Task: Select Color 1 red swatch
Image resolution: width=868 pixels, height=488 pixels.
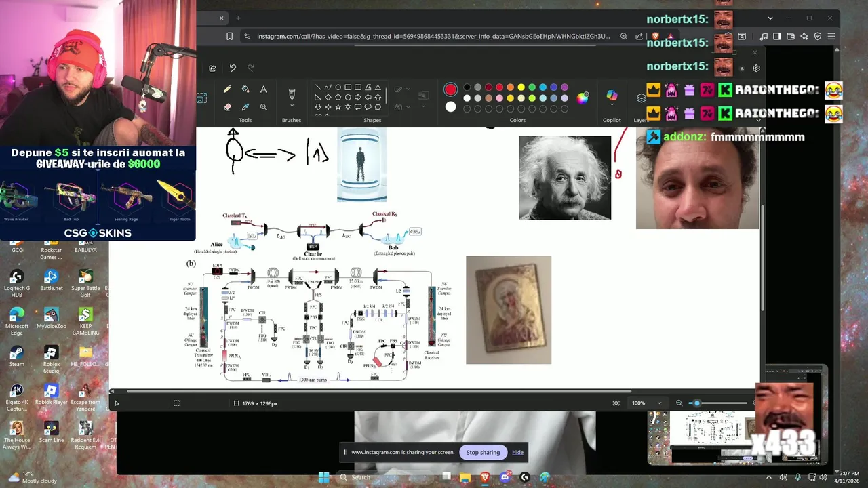Action: (450, 89)
